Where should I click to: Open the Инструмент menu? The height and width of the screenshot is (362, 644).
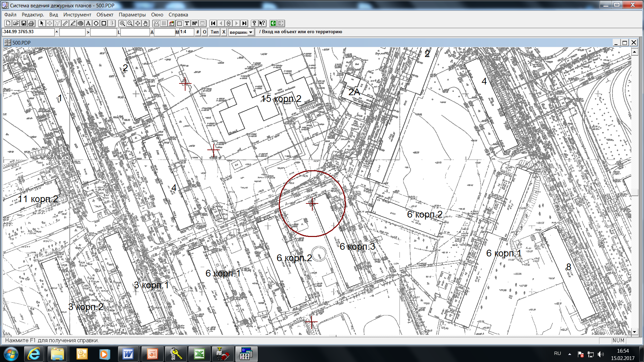click(77, 14)
